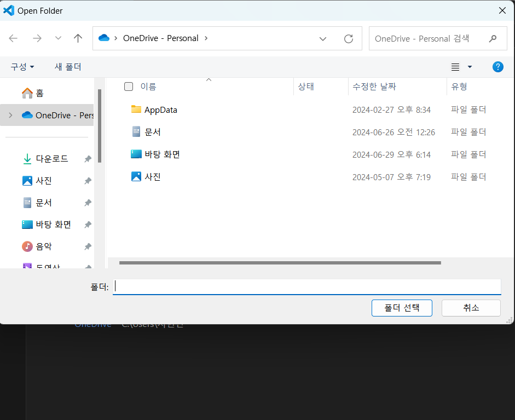The height and width of the screenshot is (420, 515).
Task: Click the date 2024-06-29 오후 6:14
Action: tap(391, 154)
